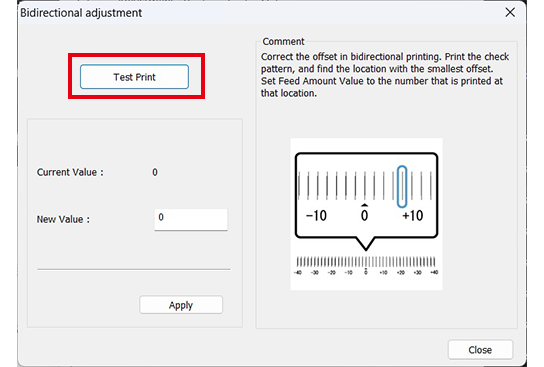Image resolution: width=544 pixels, height=367 pixels.
Task: Click the New Value label
Action: tap(63, 219)
